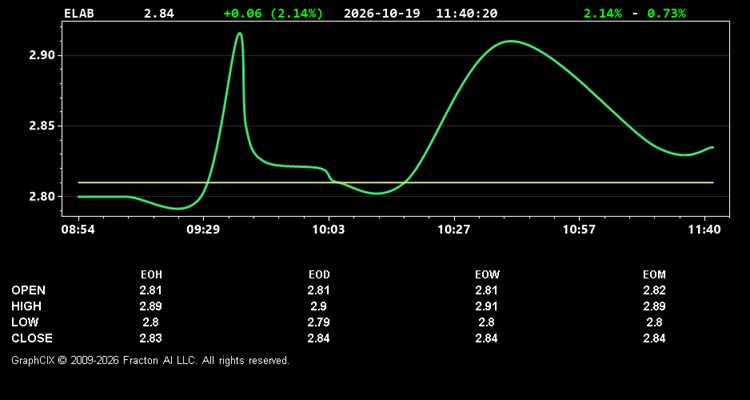Viewport: 750px width, 400px height.
Task: Click the 10:27 time axis label
Action: tap(453, 230)
